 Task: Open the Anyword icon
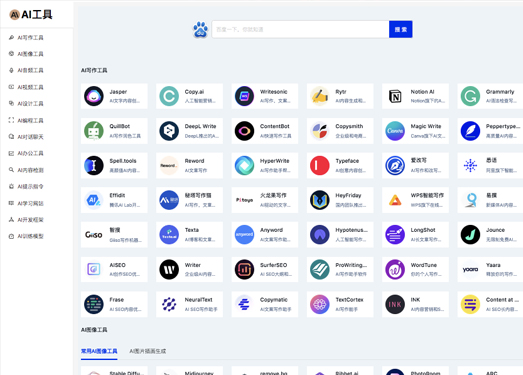(244, 235)
